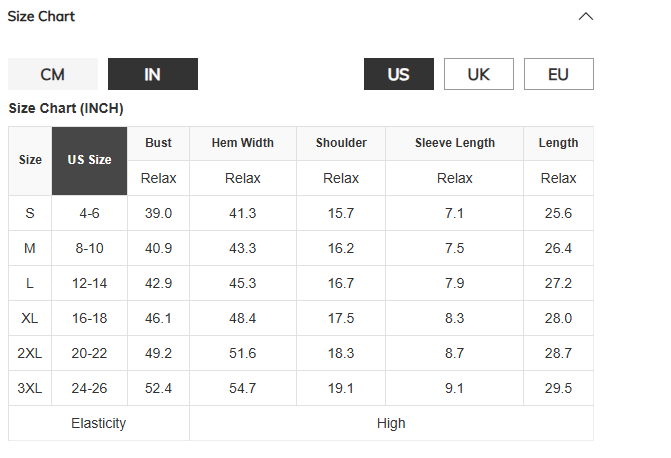The height and width of the screenshot is (458, 671).
Task: Select the XL size row label
Action: pyautogui.click(x=30, y=318)
